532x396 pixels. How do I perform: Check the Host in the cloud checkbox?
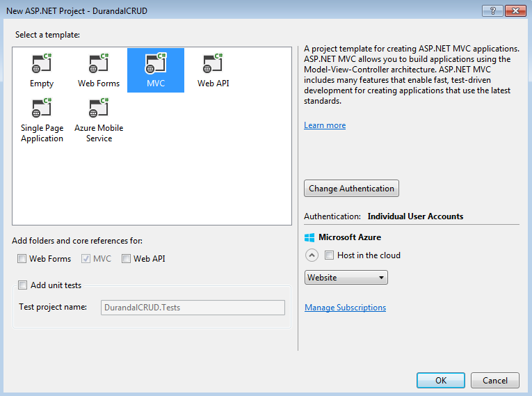[329, 255]
